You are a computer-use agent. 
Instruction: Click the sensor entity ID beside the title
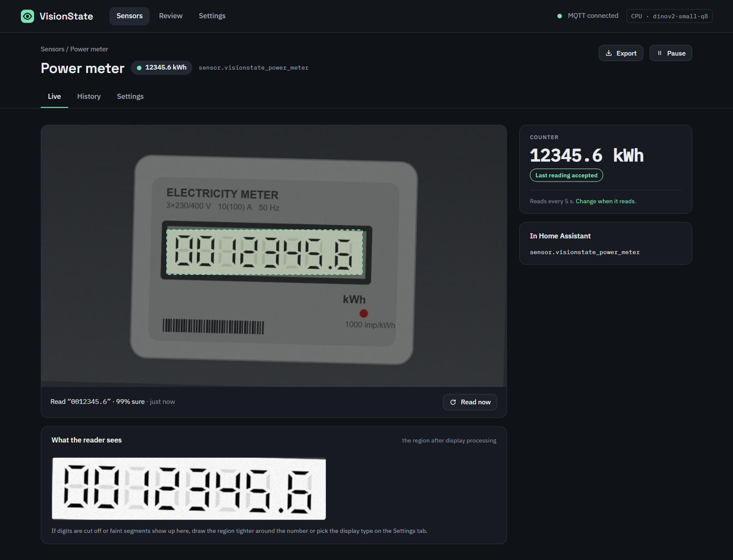click(x=254, y=68)
